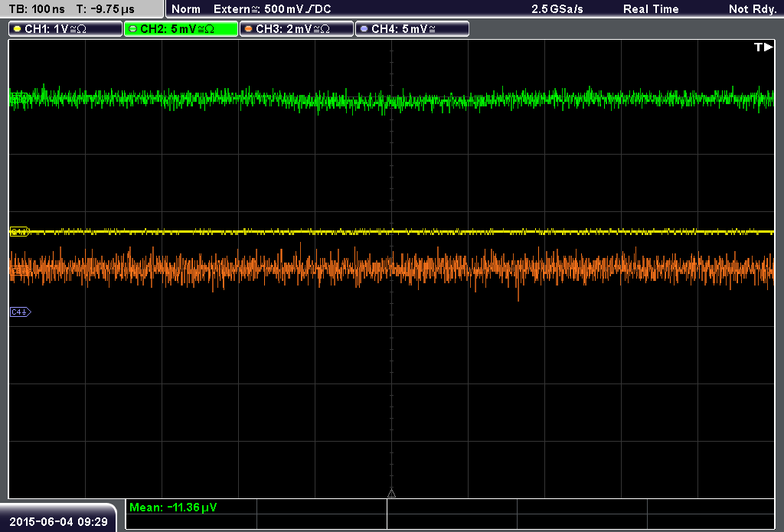Click the Real Time acquisition mode label
The image size is (784, 532).
(651, 9)
